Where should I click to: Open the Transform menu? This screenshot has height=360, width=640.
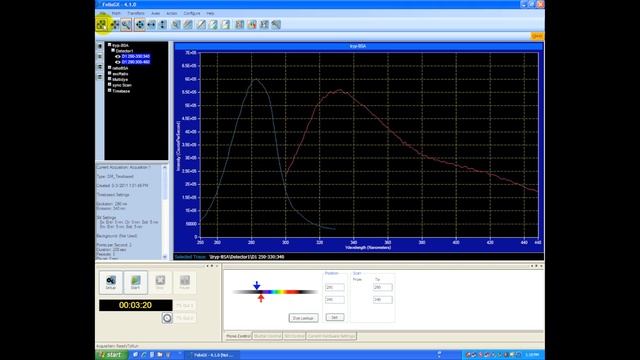(136, 13)
